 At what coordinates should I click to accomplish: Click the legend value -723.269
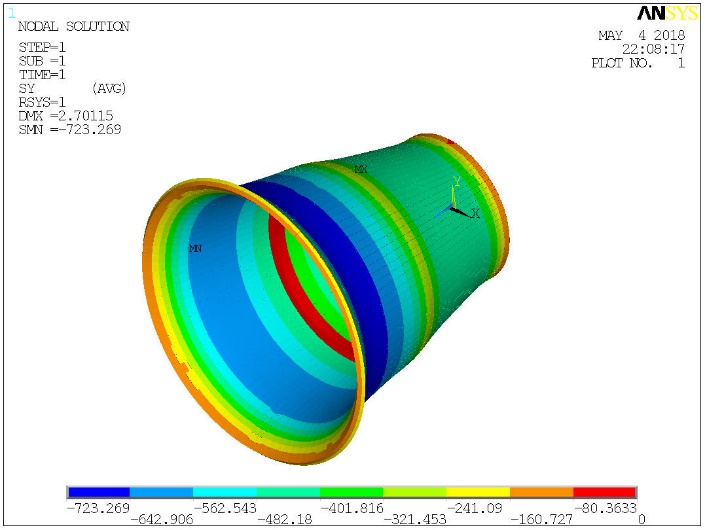click(x=98, y=508)
